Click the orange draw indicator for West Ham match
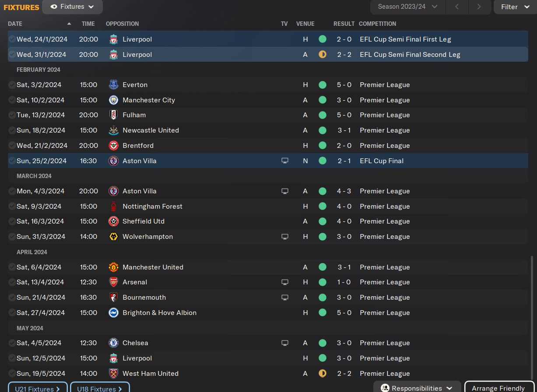The image size is (537, 392). [x=323, y=374]
